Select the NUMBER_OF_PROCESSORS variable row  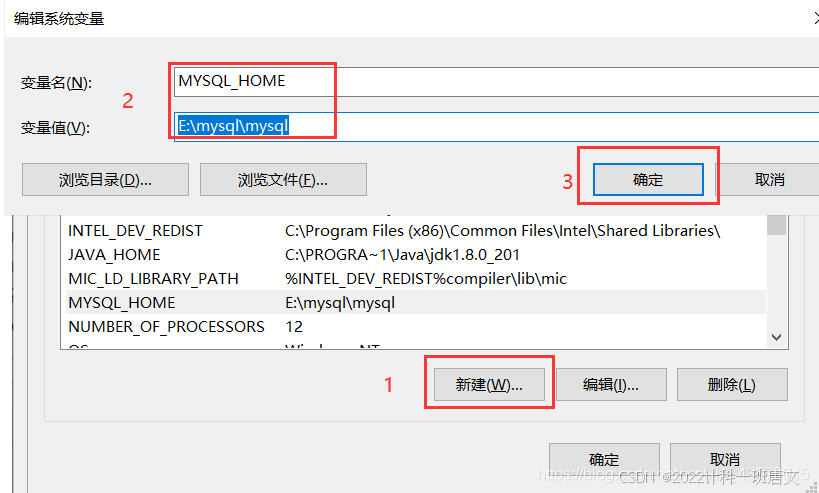[x=413, y=327]
